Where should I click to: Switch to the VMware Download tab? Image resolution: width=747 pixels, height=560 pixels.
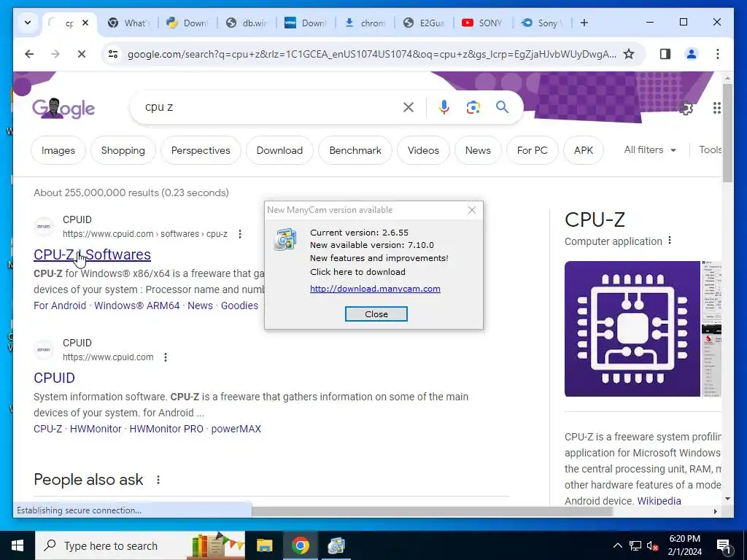tap(306, 23)
